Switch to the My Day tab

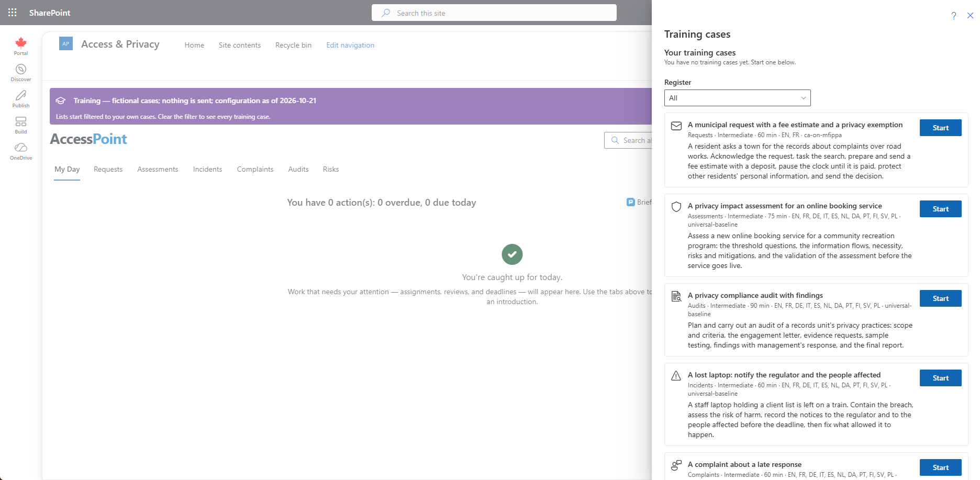67,169
